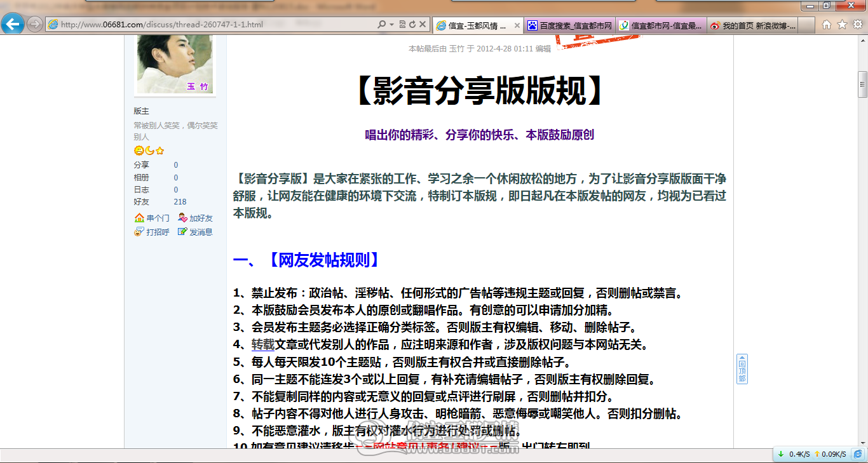This screenshot has width=868, height=463.
Task: Click the star rank icon
Action: (x=160, y=151)
